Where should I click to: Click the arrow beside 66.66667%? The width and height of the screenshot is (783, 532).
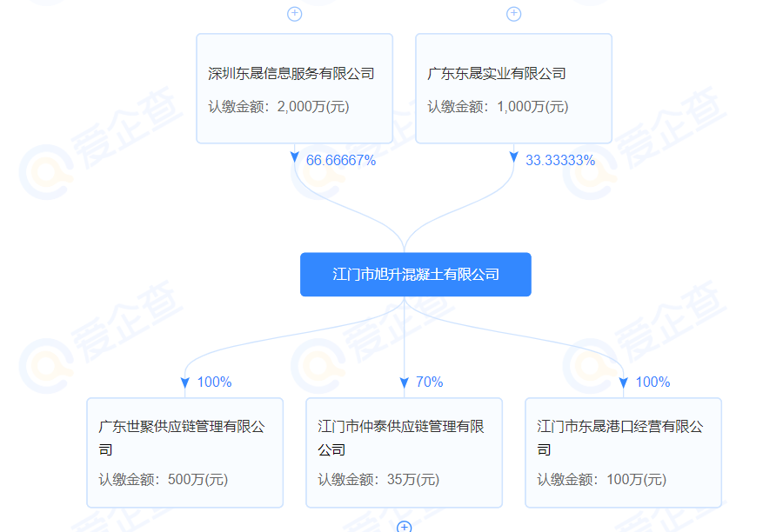(294, 159)
